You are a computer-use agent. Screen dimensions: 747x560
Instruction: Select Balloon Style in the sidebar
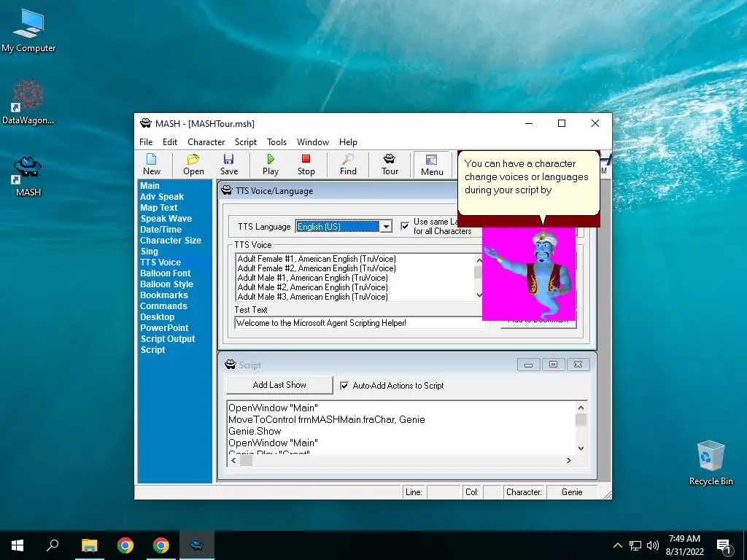coord(166,284)
